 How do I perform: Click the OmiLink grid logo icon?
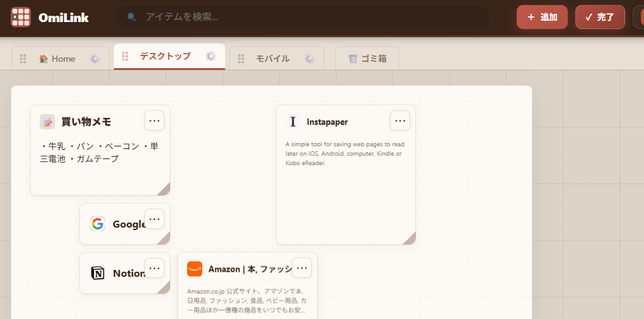[x=21, y=17]
